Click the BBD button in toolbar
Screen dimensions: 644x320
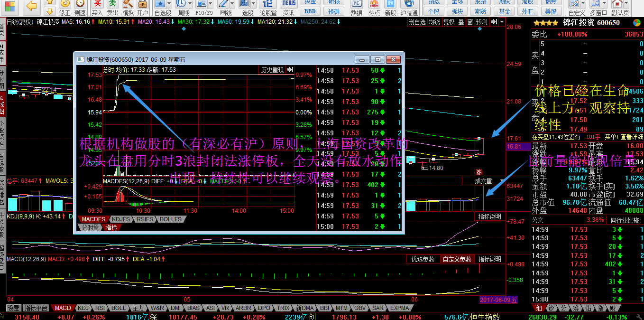point(310,11)
